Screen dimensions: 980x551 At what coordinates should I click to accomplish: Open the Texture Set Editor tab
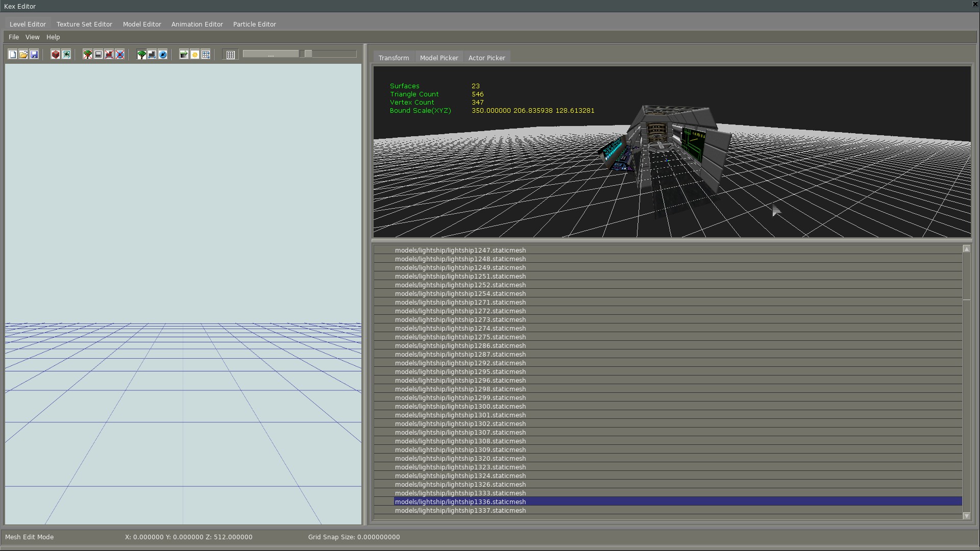coord(84,24)
